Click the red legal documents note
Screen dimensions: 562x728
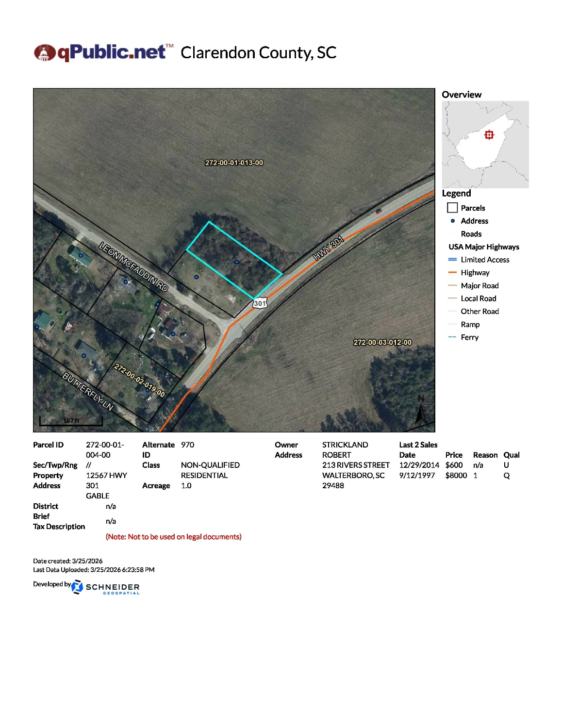tap(174, 537)
